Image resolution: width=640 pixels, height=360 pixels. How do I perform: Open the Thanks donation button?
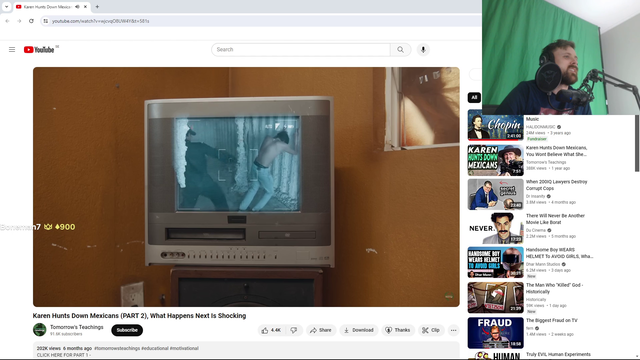coord(398,330)
